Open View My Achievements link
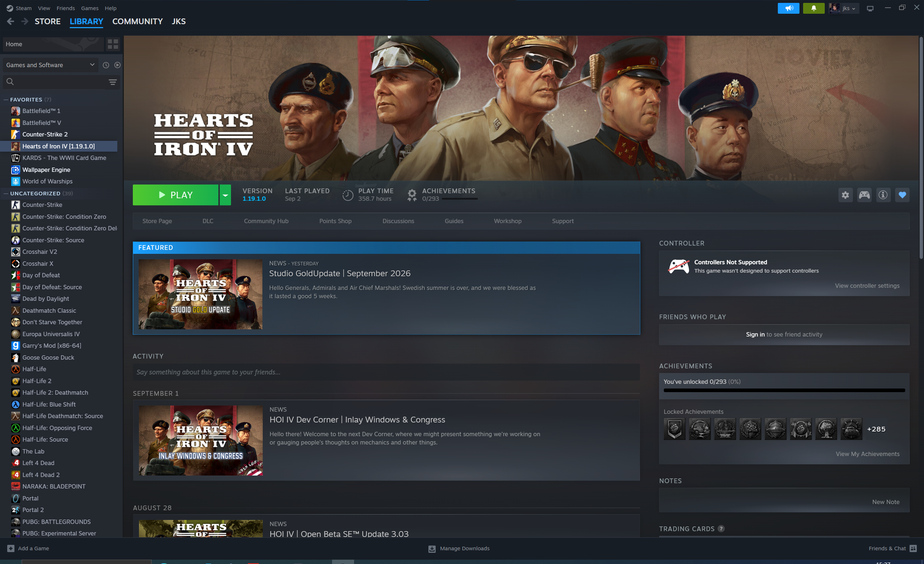 (x=867, y=454)
